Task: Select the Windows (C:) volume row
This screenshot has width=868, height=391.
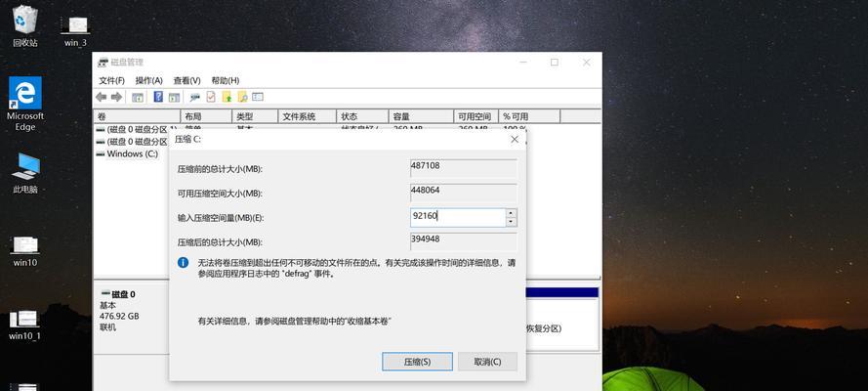Action: (x=131, y=154)
